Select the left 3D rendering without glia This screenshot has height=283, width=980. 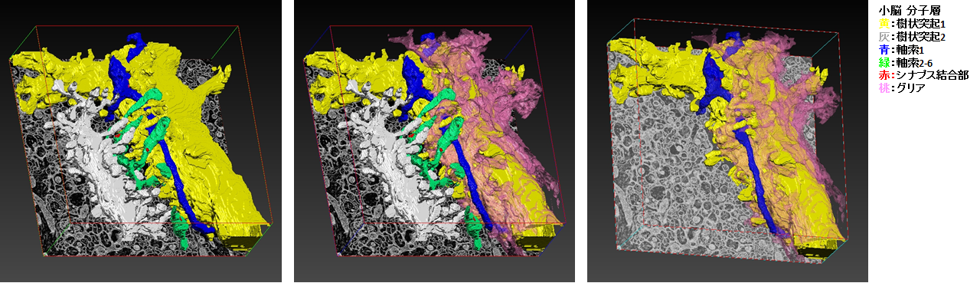tap(141, 141)
